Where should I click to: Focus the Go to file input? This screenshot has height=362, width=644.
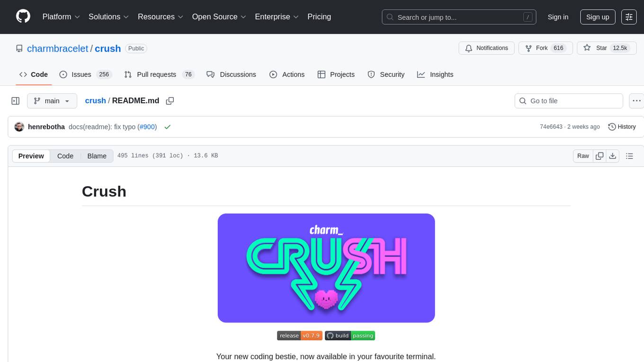click(569, 101)
